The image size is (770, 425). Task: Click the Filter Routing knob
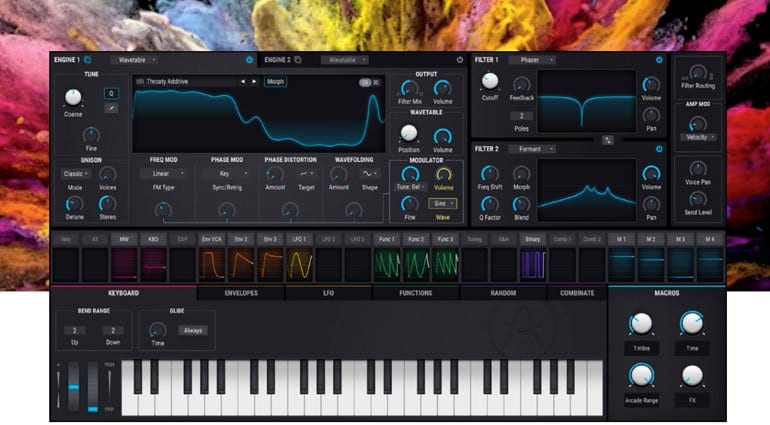698,73
